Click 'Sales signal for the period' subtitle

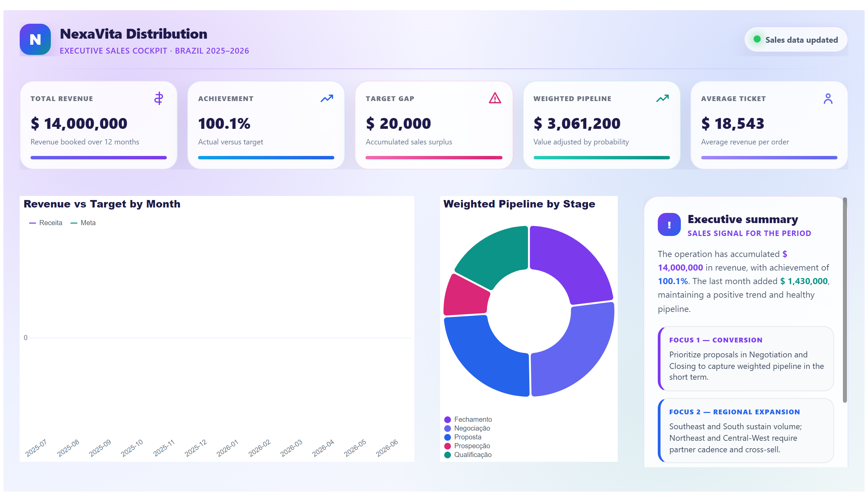[749, 233]
